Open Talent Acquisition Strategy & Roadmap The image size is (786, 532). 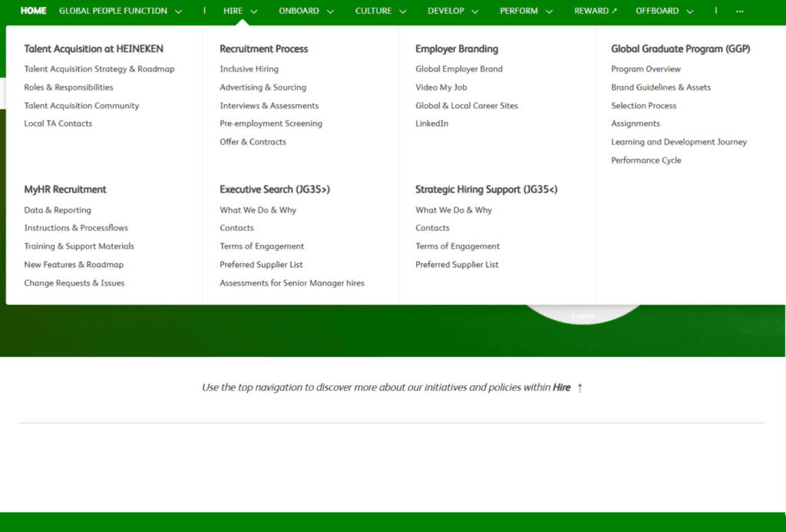(99, 69)
